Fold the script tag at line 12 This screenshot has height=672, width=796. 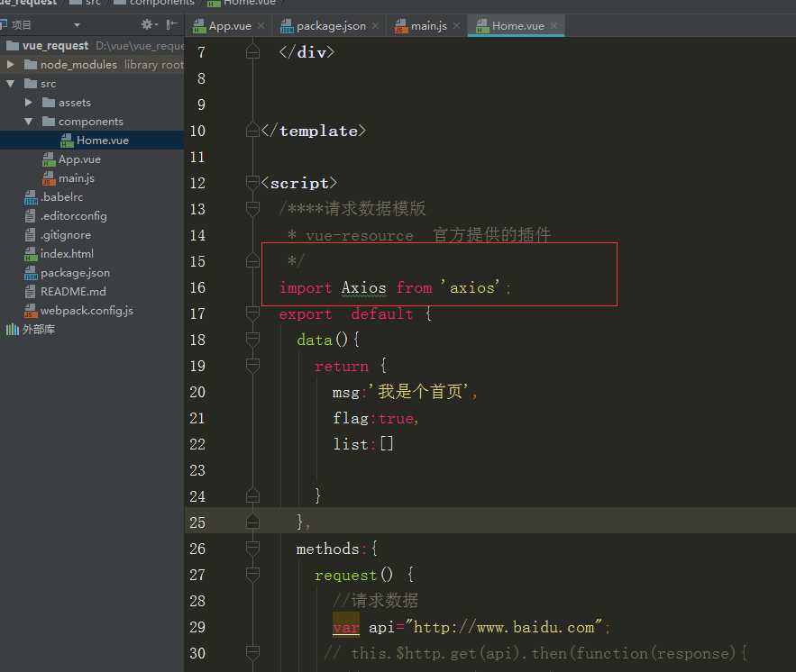pos(252,183)
